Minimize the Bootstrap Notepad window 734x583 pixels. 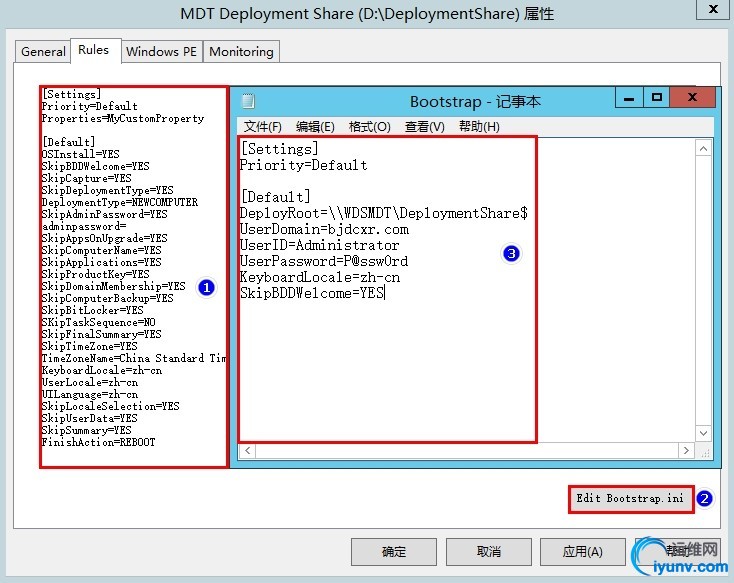[629, 98]
